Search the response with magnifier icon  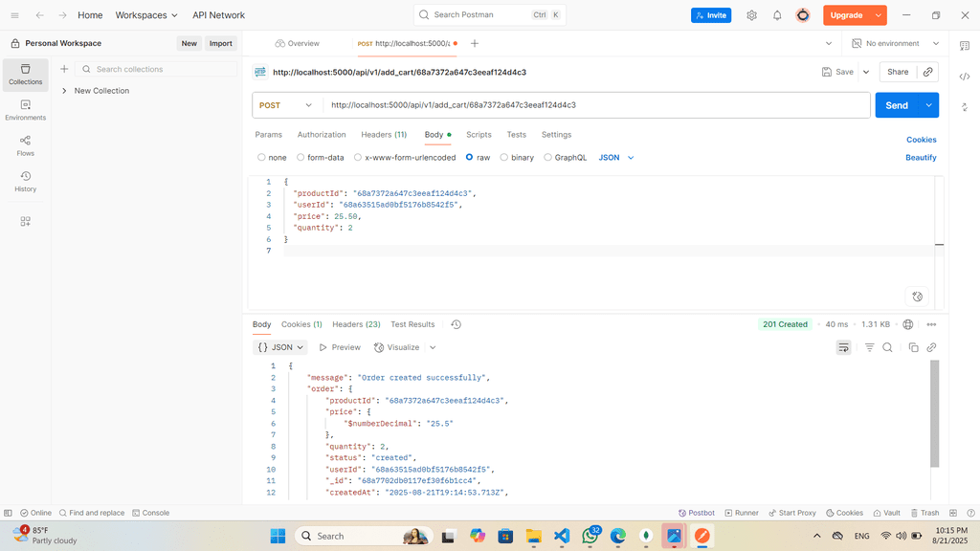[887, 347]
